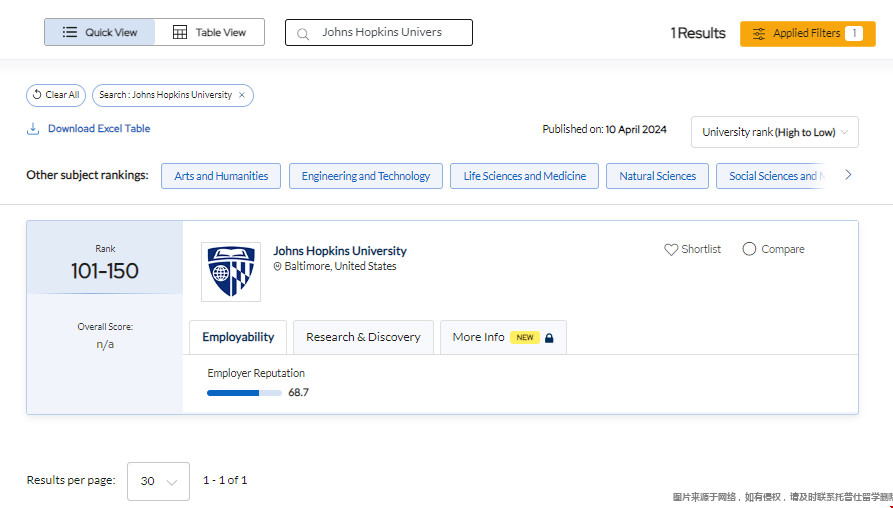Click the Employer Reputation value 68.7

pos(298,392)
